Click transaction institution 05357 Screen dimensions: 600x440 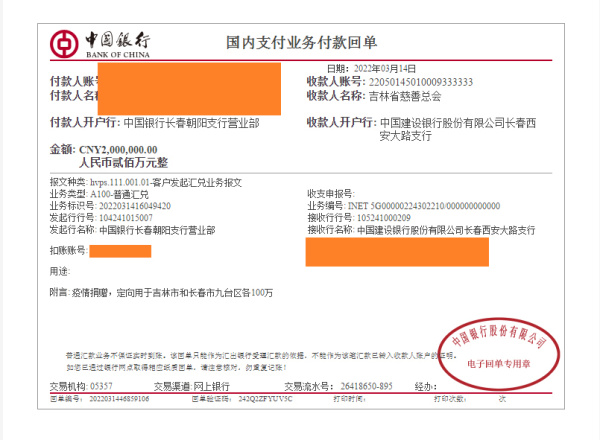pos(101,386)
